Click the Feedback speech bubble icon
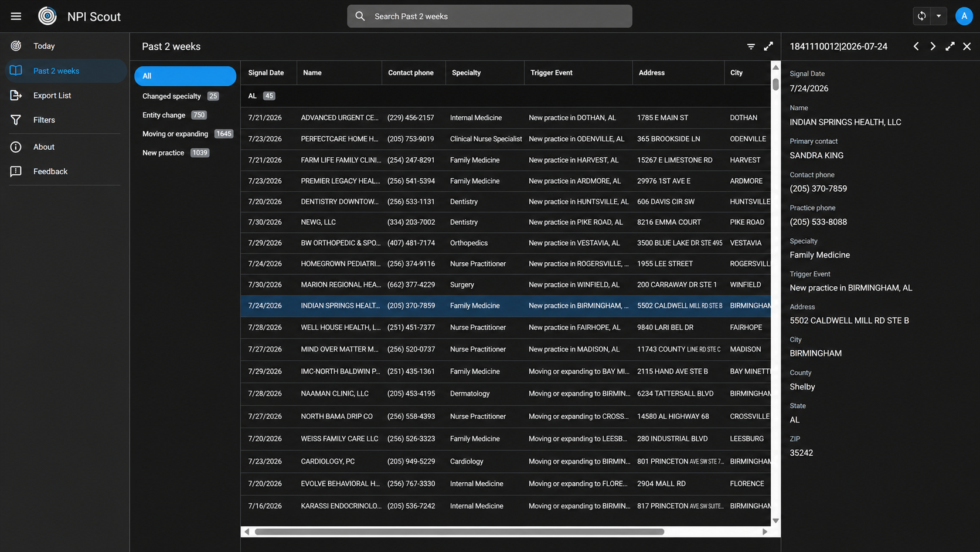Screen dimensions: 980x552 pos(16,171)
